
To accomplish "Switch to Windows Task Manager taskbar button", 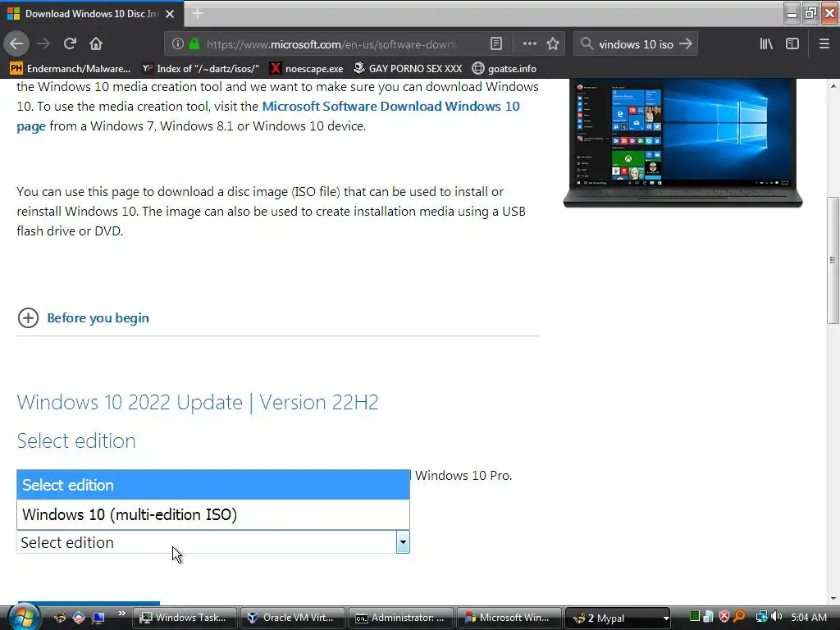I will (x=185, y=618).
